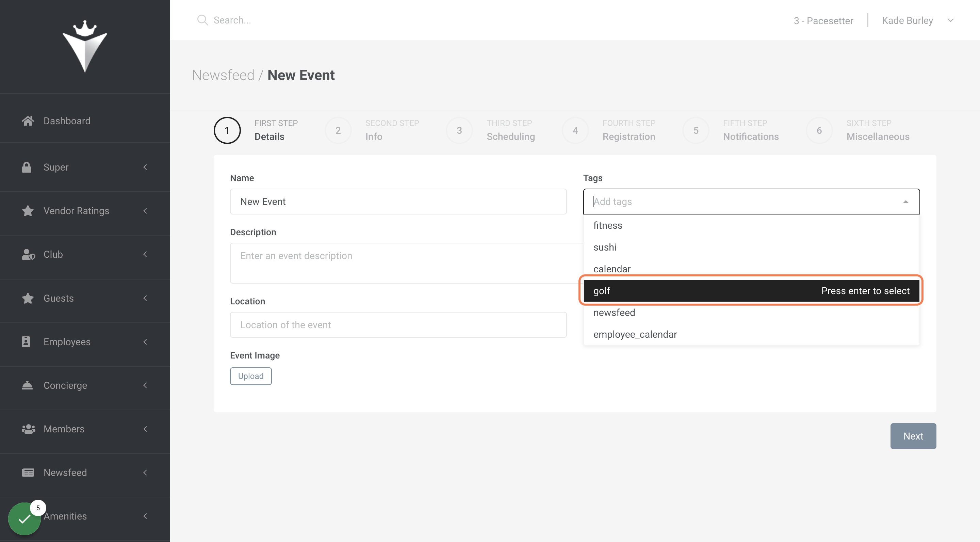980x542 pixels.
Task: Expand the Employees section chevron
Action: [x=145, y=341]
